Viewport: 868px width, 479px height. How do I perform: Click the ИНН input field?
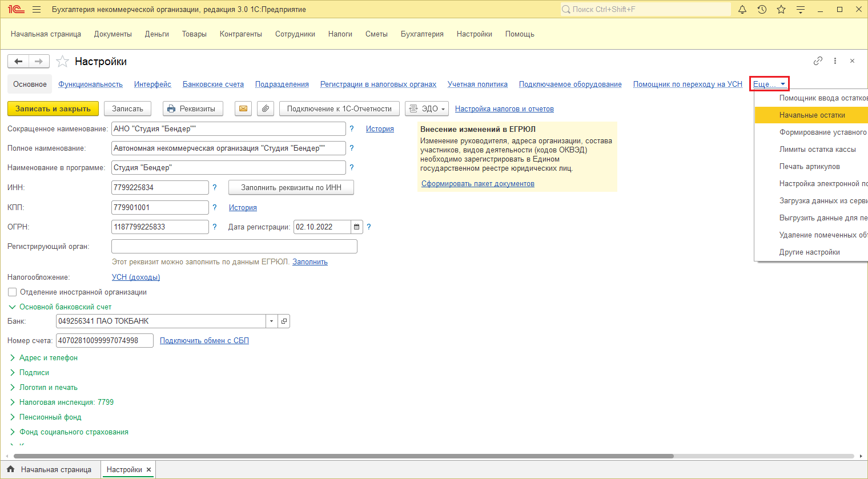coord(160,187)
